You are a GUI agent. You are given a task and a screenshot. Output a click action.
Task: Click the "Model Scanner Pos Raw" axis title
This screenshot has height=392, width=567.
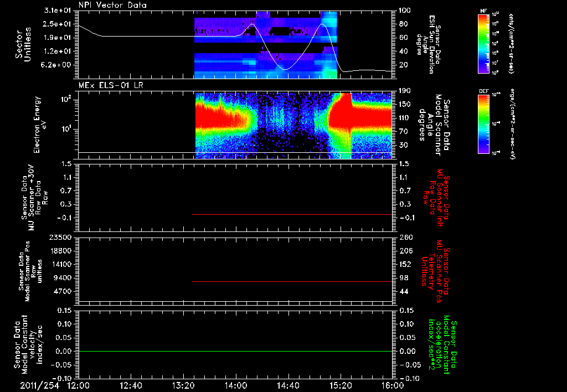(x=31, y=271)
